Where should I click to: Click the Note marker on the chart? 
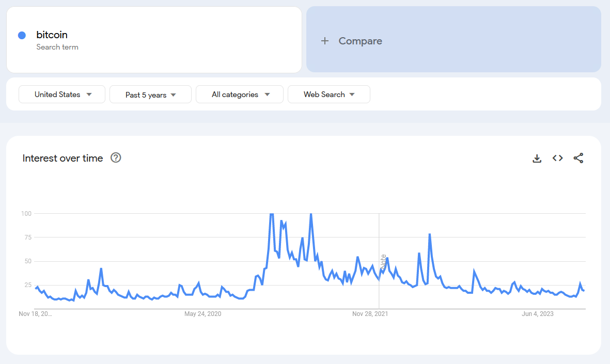(383, 262)
